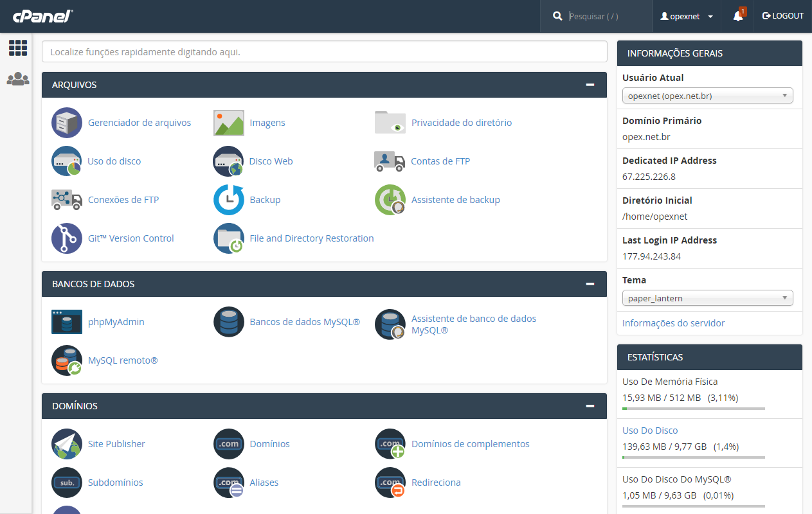Click the last login IP 177.94.243.84
The width and height of the screenshot is (812, 514).
pos(651,256)
